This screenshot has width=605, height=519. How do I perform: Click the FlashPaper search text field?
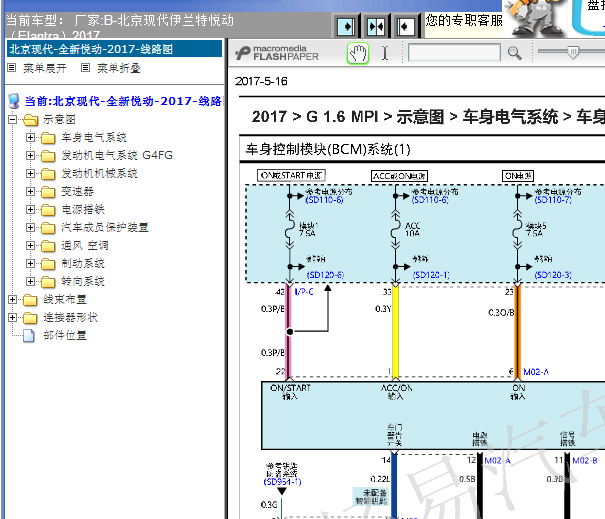pos(454,53)
